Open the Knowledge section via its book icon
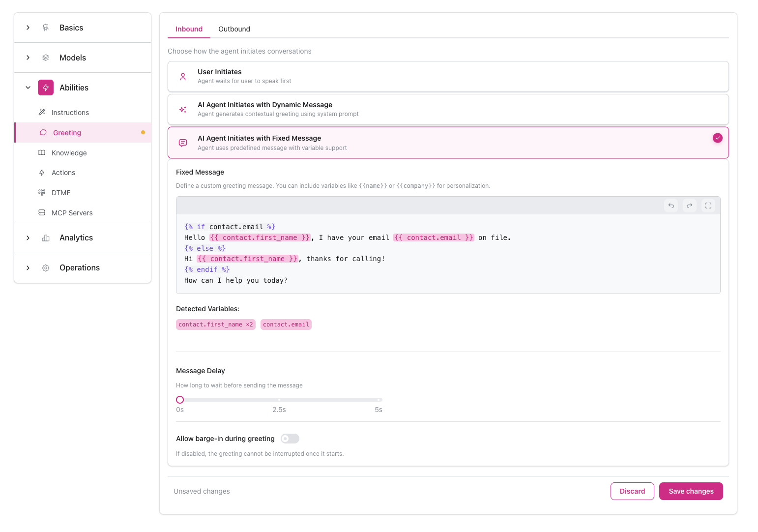The width and height of the screenshot is (758, 532). tap(43, 152)
